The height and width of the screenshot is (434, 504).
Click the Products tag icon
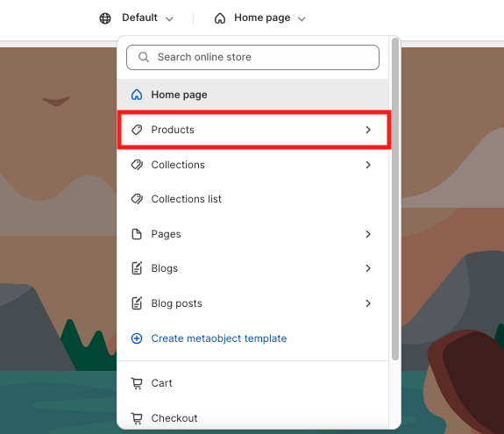(137, 130)
